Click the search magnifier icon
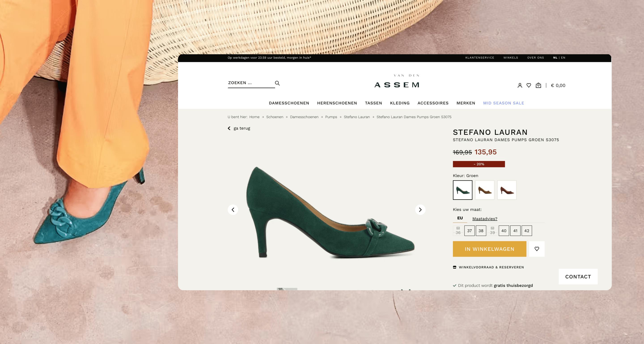The height and width of the screenshot is (344, 644). (277, 83)
